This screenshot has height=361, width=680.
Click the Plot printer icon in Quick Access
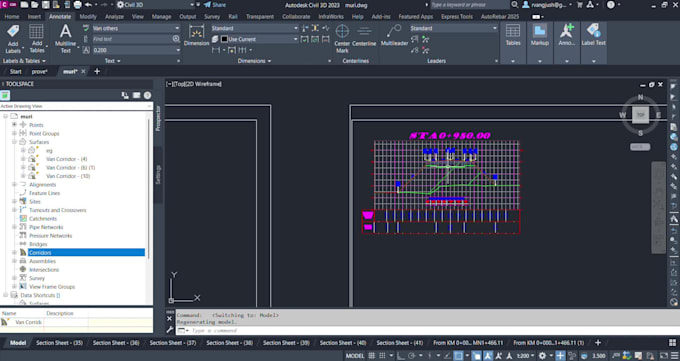pyautogui.click(x=77, y=5)
